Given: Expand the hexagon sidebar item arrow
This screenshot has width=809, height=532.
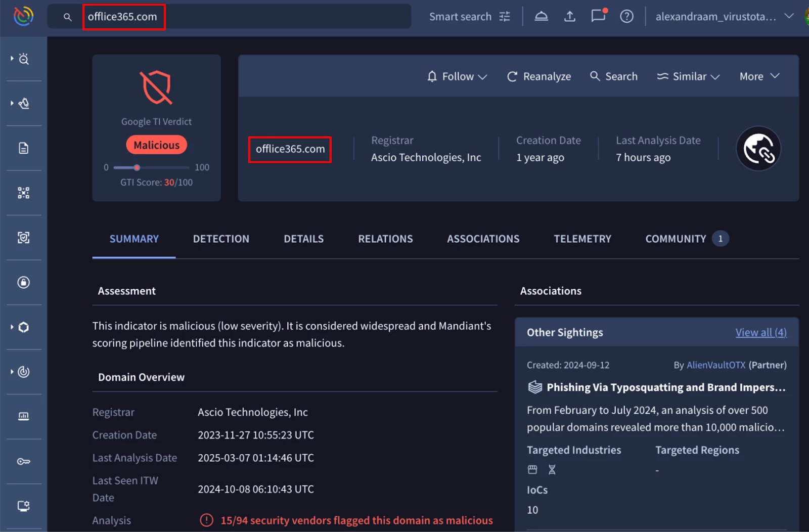Looking at the screenshot, I should [x=12, y=327].
